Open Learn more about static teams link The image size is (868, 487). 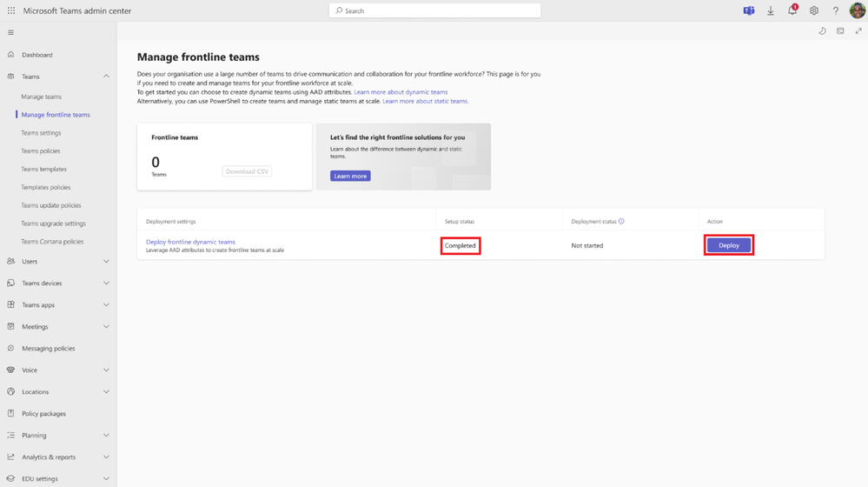[425, 102]
